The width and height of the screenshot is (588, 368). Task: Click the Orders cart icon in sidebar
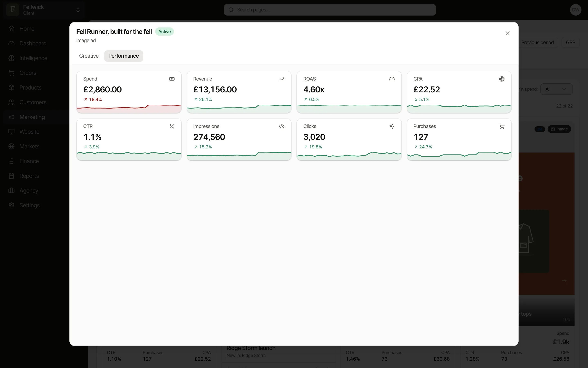(x=11, y=73)
